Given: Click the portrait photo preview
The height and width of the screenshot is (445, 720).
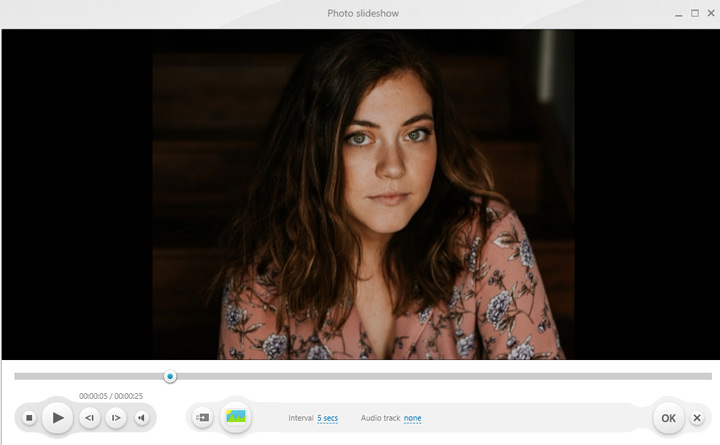Looking at the screenshot, I should 363,195.
